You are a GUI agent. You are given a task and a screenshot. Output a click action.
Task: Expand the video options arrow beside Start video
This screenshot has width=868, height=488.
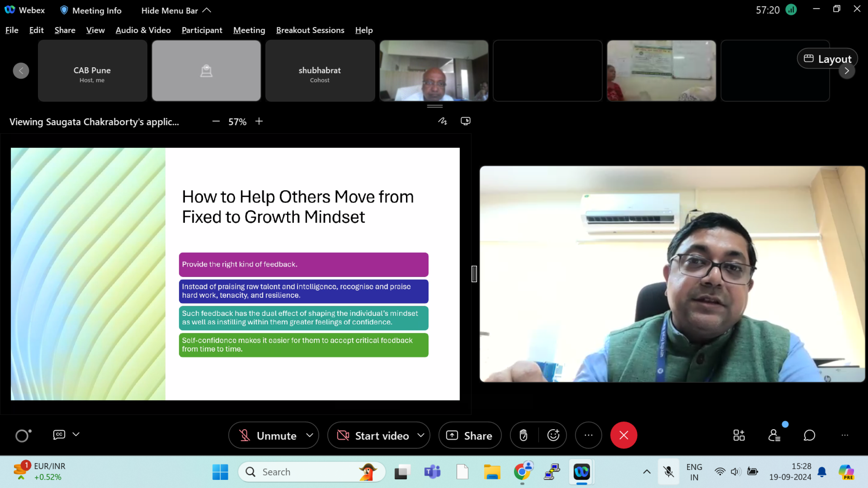421,435
